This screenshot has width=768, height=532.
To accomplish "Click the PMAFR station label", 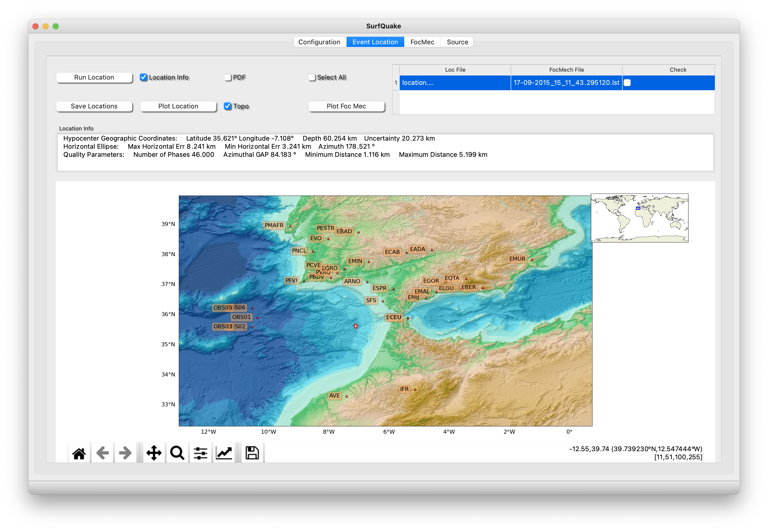I will pyautogui.click(x=274, y=225).
